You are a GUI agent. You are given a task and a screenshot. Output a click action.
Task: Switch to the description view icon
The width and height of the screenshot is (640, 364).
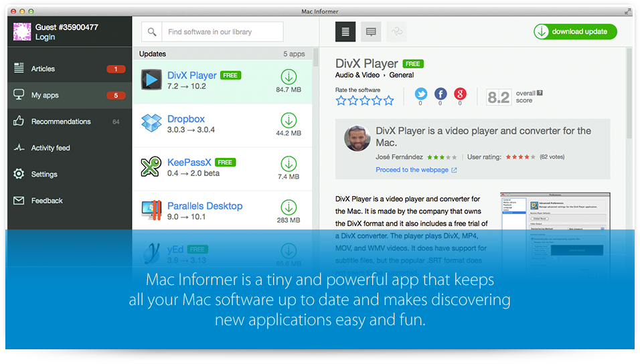point(345,31)
